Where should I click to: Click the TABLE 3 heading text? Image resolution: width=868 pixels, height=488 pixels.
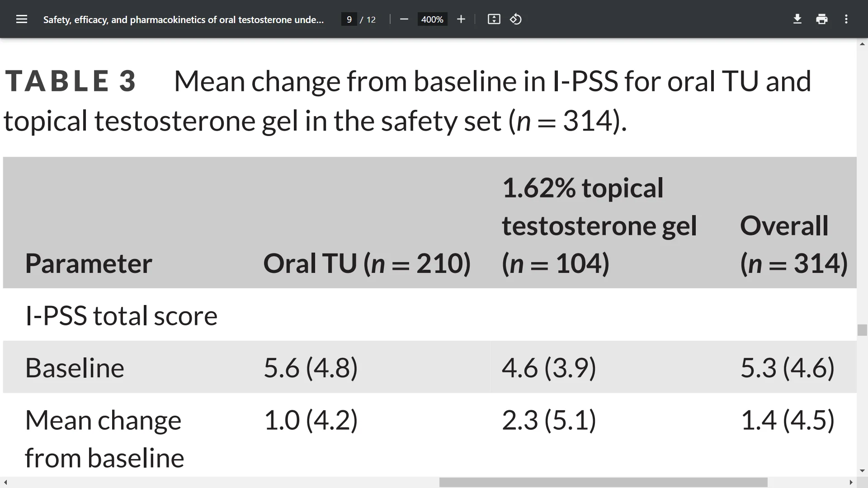[71, 81]
